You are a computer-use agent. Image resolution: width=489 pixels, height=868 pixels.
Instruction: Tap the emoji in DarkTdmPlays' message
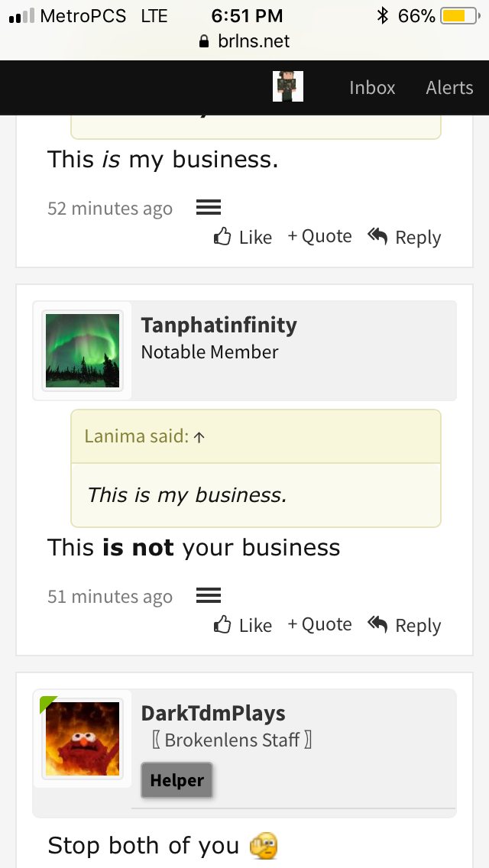click(263, 845)
